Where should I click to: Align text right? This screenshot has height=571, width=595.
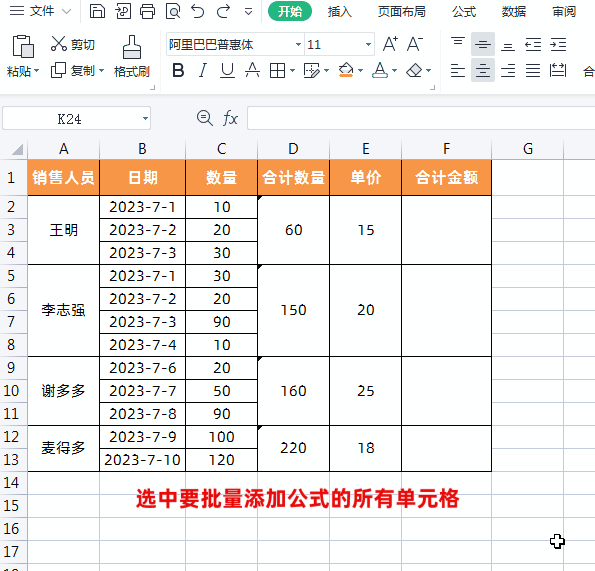(x=508, y=71)
